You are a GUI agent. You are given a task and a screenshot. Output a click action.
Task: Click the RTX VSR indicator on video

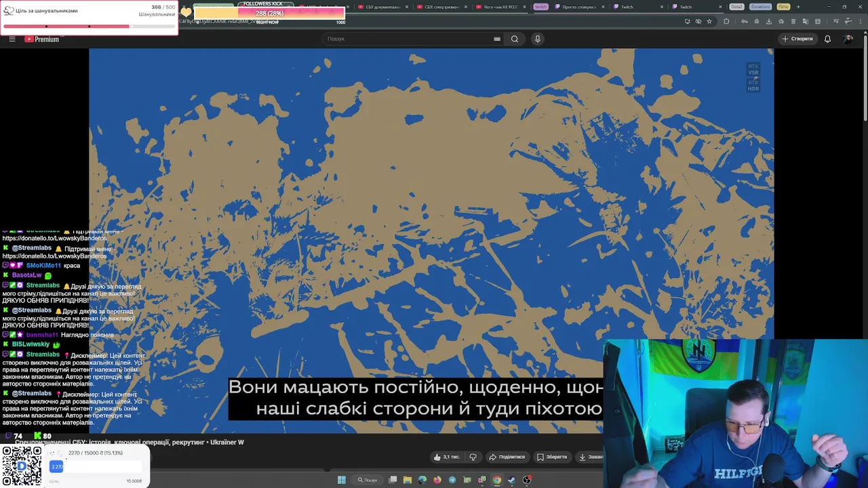(x=753, y=69)
